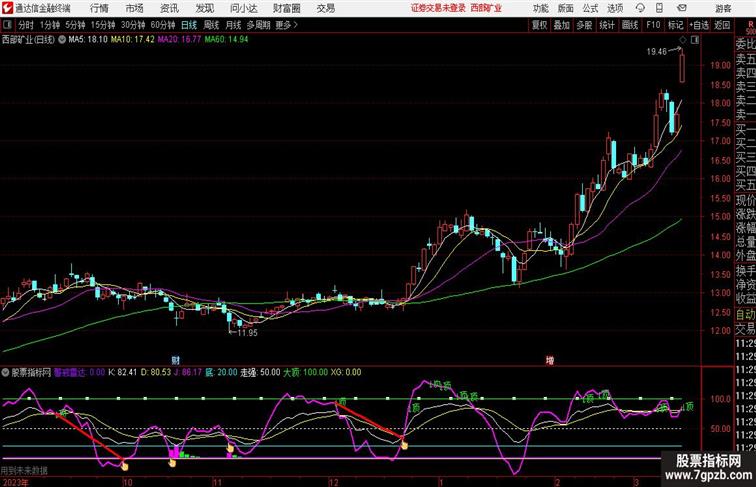Open the 问小达 menu
Screen dimensions: 756x487
coord(243,8)
